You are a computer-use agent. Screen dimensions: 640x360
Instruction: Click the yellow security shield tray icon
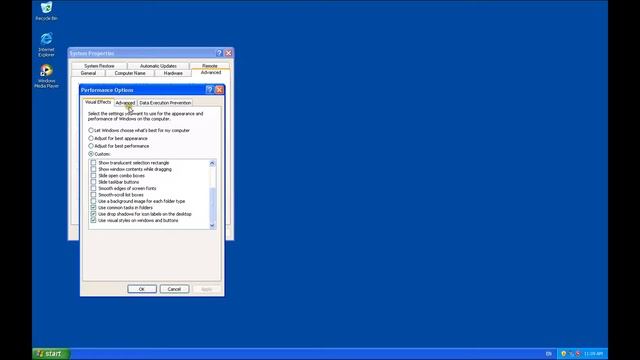point(564,354)
